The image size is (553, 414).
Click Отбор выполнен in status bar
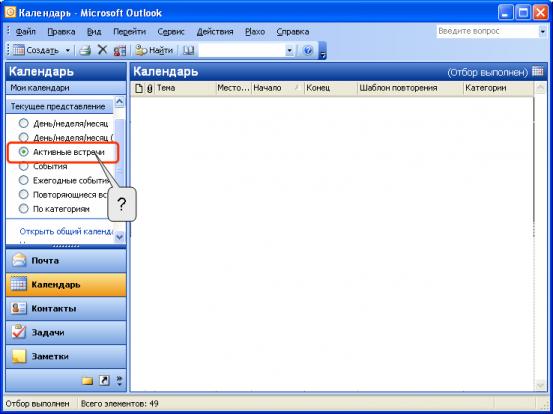point(37,403)
